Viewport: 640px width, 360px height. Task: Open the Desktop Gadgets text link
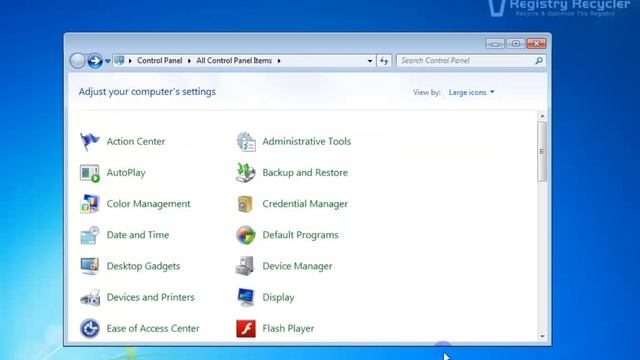pos(143,267)
